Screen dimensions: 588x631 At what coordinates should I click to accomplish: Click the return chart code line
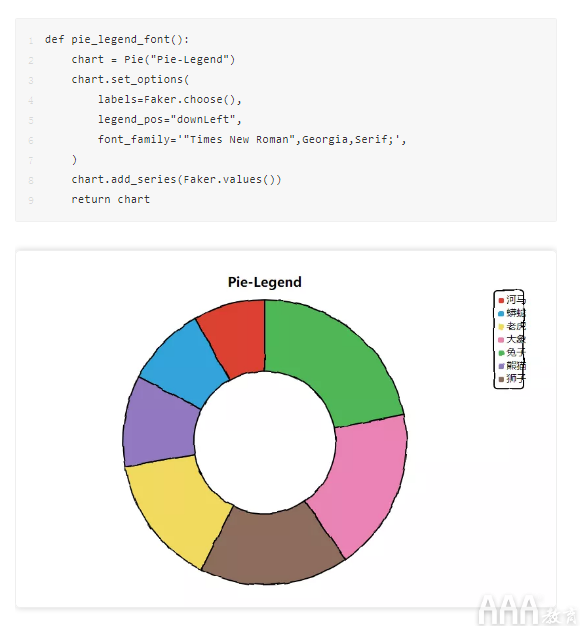[111, 199]
